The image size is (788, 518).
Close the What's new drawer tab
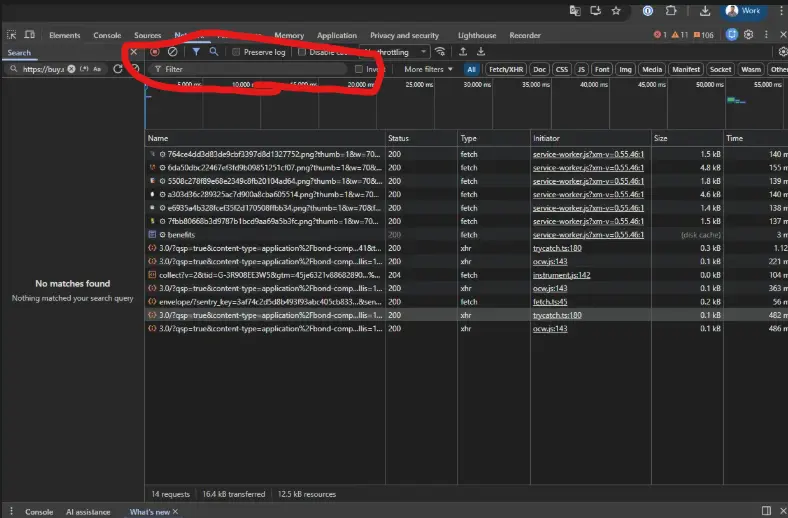coord(175,511)
